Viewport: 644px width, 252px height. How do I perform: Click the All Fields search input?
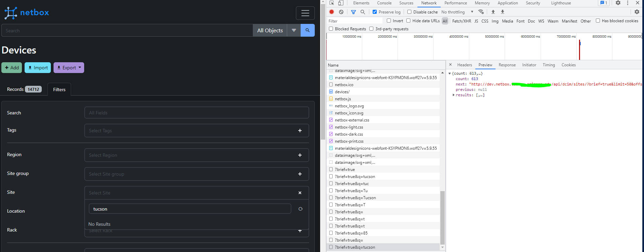[197, 113]
